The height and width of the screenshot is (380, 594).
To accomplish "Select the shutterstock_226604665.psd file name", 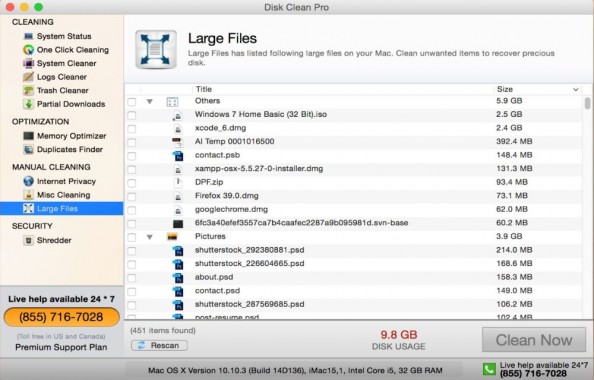I will (x=249, y=263).
